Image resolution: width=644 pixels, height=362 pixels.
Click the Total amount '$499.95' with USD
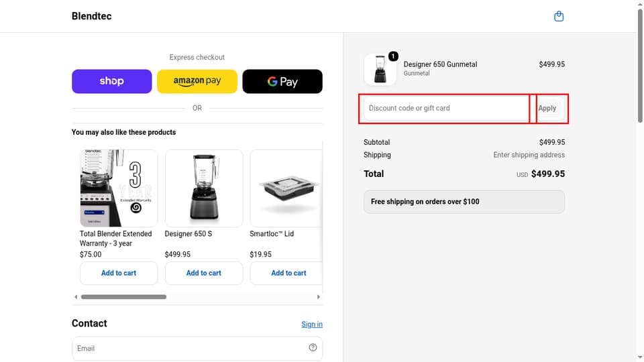tap(541, 174)
